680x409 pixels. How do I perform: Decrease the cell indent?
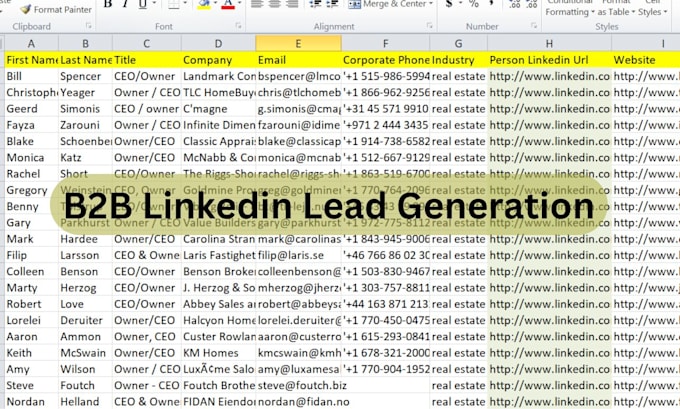coord(315,4)
